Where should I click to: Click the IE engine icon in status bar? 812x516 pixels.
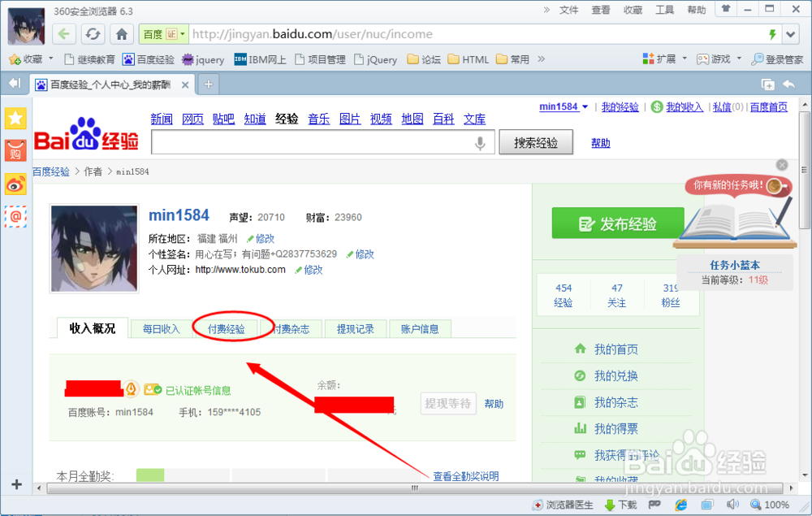coord(681,504)
